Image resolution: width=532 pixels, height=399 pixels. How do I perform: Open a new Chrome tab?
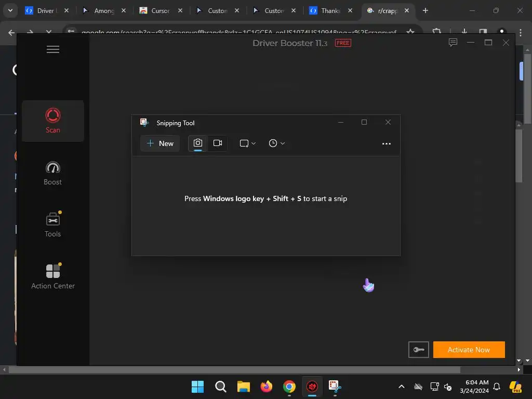(x=425, y=10)
